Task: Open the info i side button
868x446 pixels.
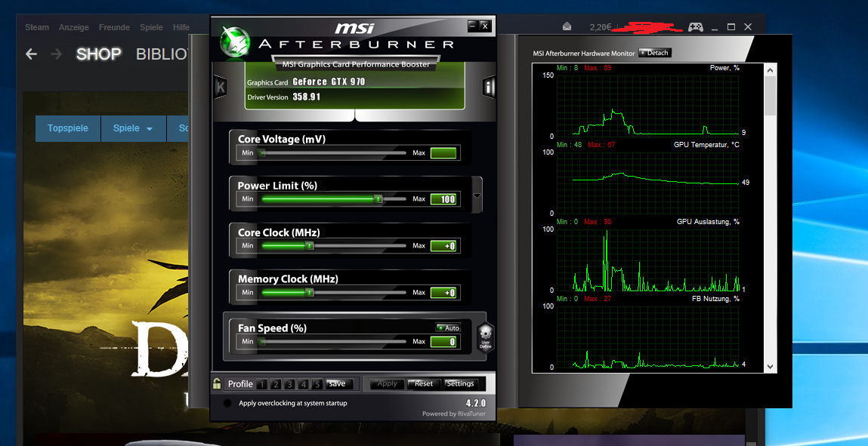Action: coord(488,87)
